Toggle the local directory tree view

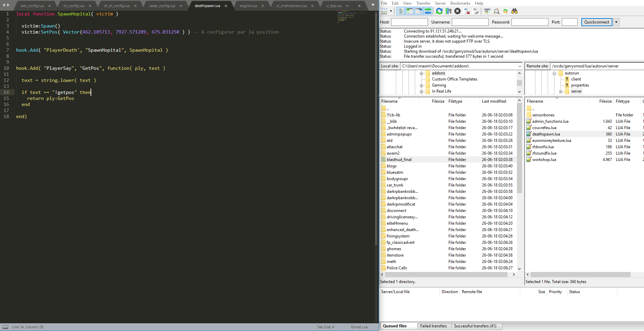(x=410, y=11)
